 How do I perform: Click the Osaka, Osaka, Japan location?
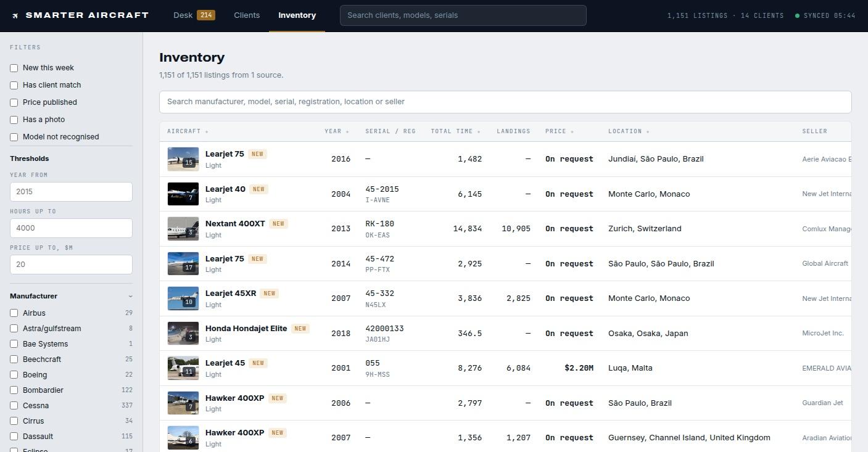pos(648,333)
